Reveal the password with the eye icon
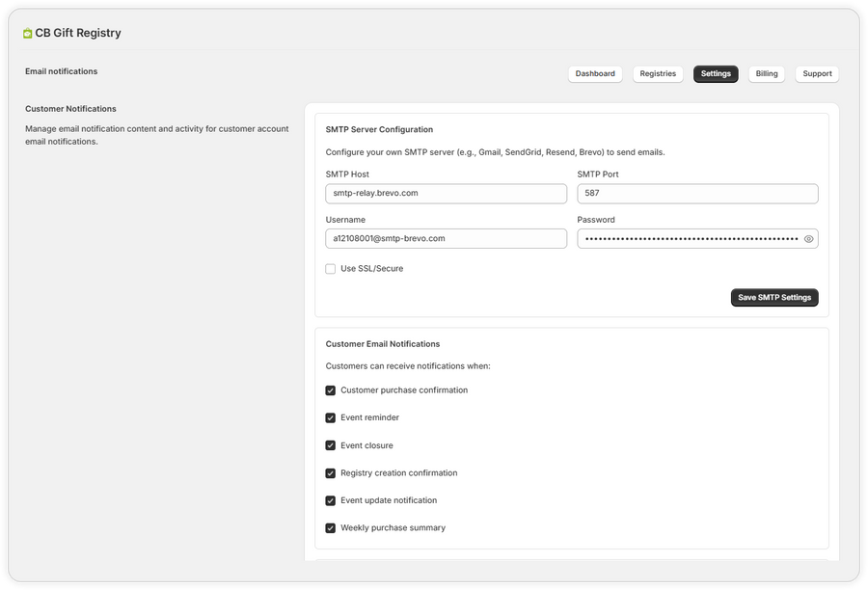The width and height of the screenshot is (868, 590). click(808, 239)
